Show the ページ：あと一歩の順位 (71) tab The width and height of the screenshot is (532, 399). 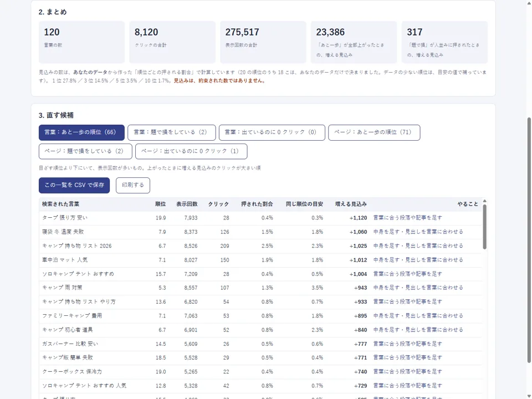[374, 132]
